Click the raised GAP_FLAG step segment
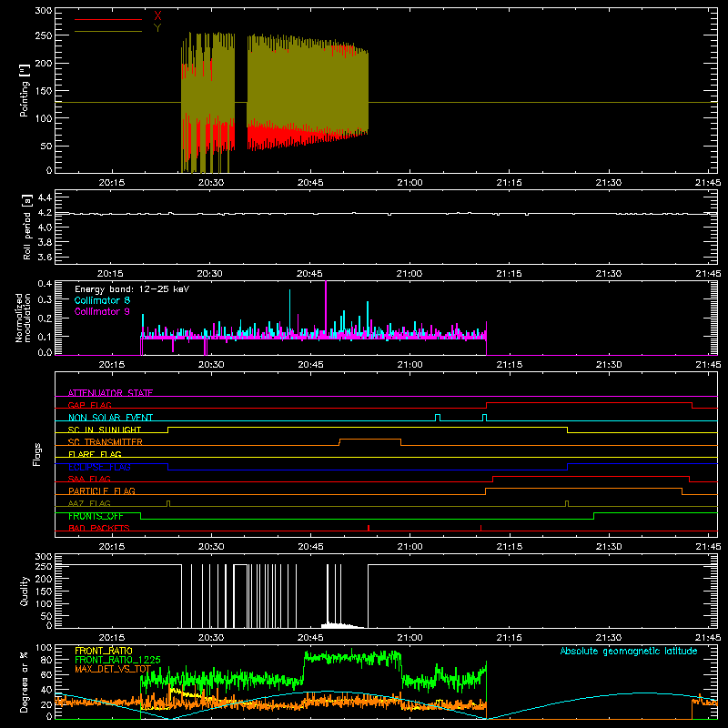The width and height of the screenshot is (728, 728). coord(589,403)
